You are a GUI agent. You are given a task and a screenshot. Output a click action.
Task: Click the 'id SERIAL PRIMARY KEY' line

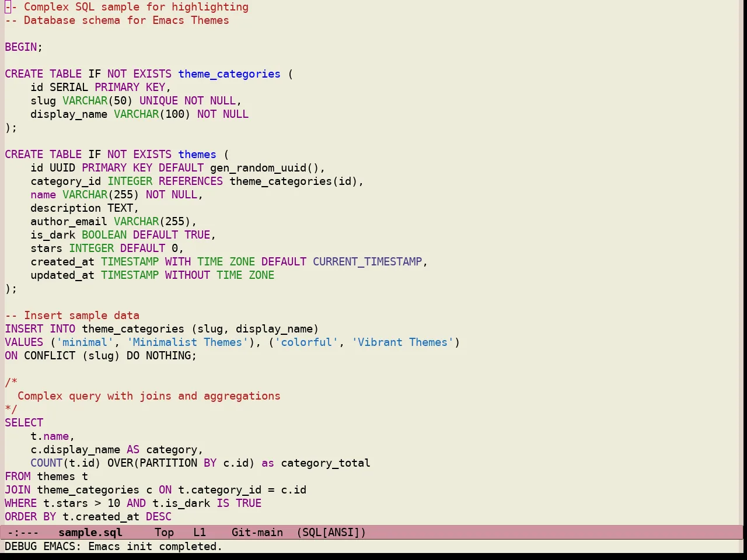click(101, 87)
